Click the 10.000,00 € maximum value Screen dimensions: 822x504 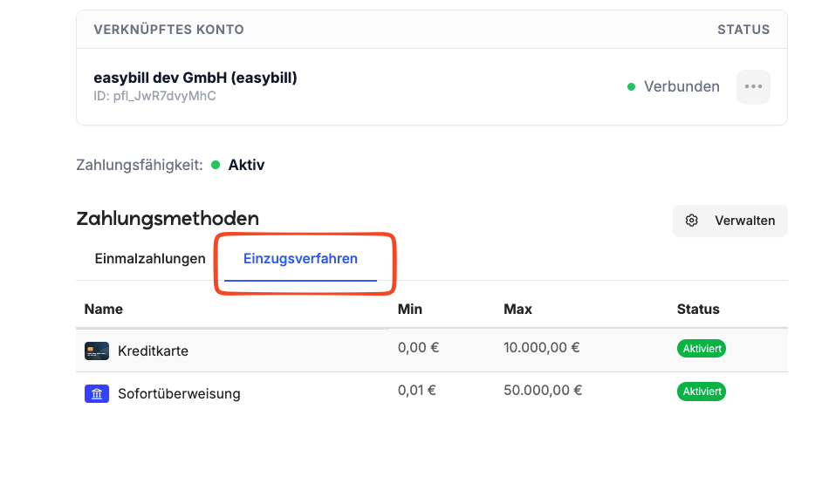[542, 348]
